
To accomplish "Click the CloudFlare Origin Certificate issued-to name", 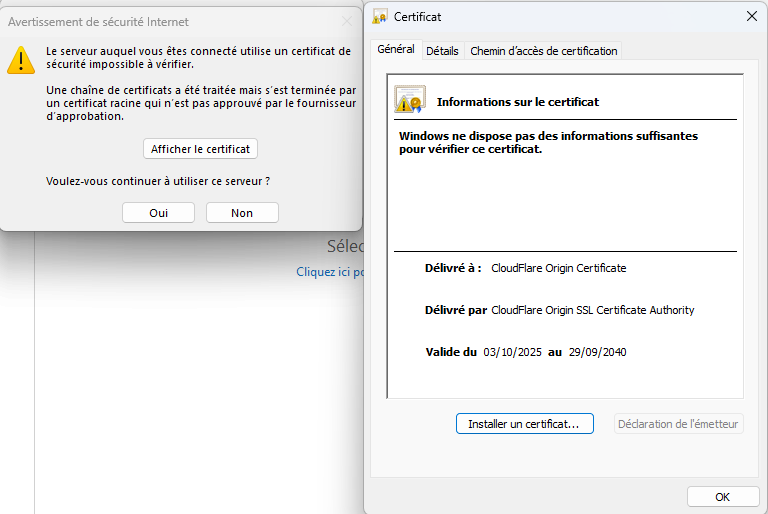I will [x=558, y=268].
